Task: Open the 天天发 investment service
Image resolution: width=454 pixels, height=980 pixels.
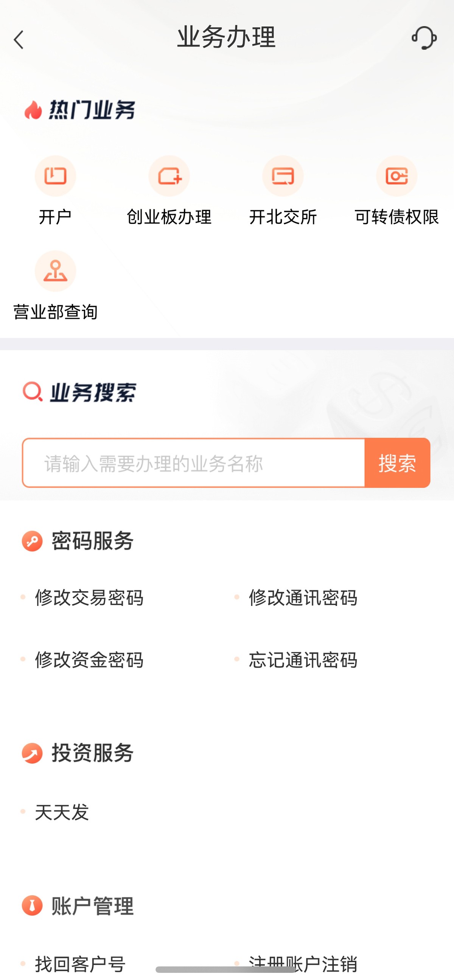Action: (62, 812)
